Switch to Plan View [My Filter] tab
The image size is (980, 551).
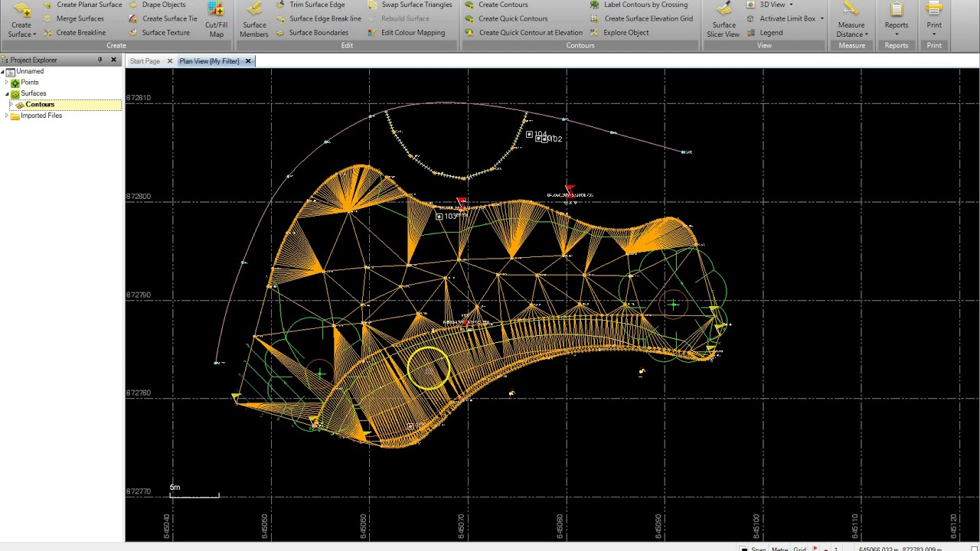pos(209,61)
